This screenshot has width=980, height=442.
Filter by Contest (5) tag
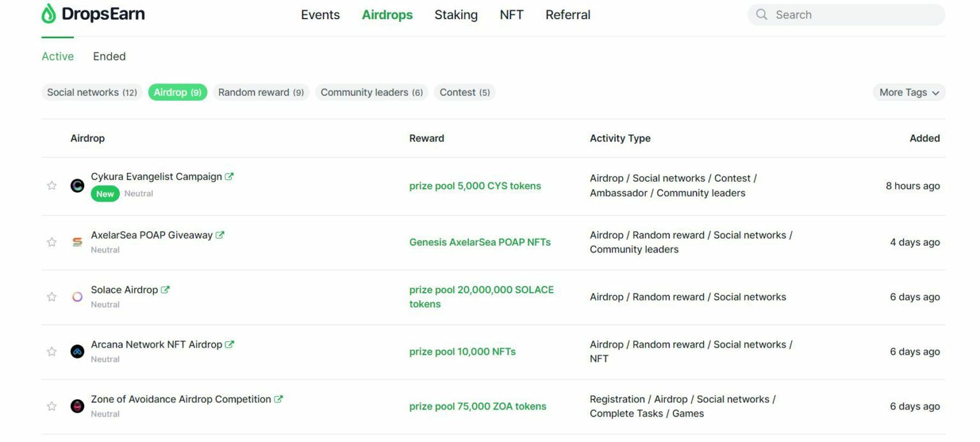tap(464, 92)
